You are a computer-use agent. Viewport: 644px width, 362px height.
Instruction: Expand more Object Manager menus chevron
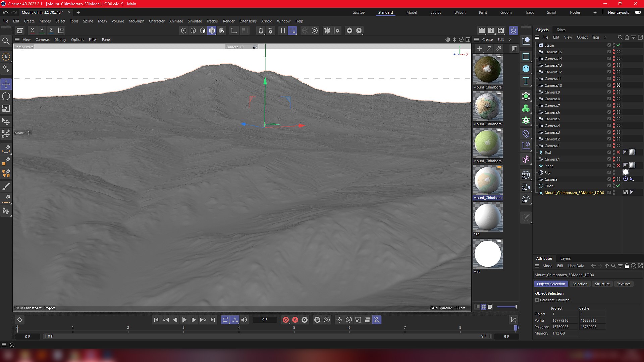coord(605,37)
